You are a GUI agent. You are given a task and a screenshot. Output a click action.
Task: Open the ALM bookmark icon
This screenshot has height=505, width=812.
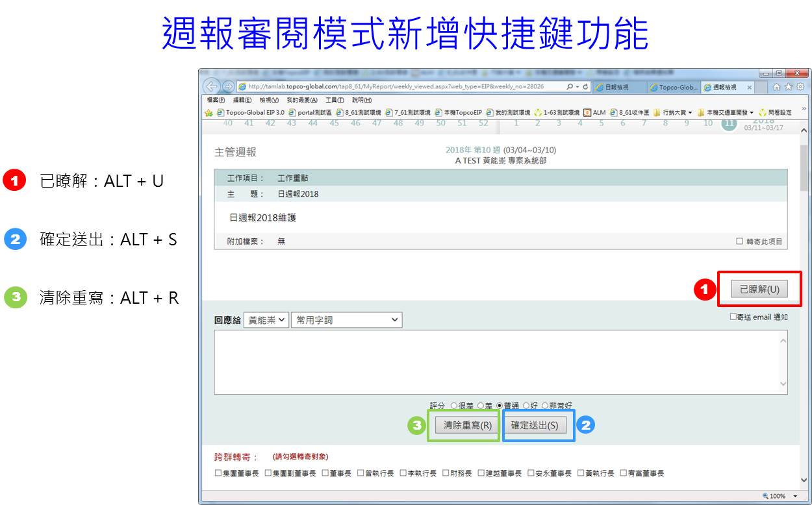(587, 112)
